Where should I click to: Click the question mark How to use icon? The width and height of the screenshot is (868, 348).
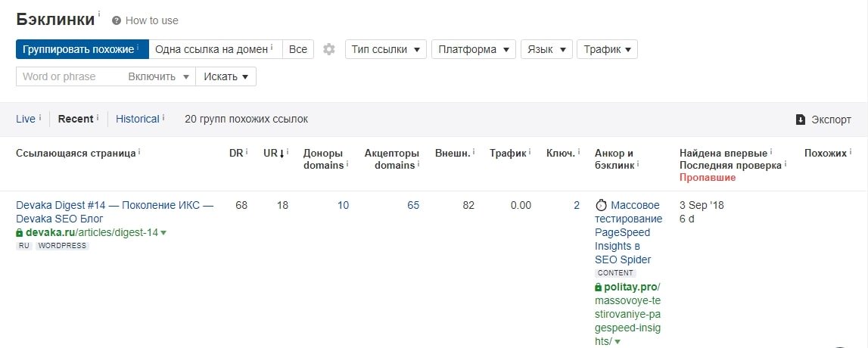coord(117,20)
